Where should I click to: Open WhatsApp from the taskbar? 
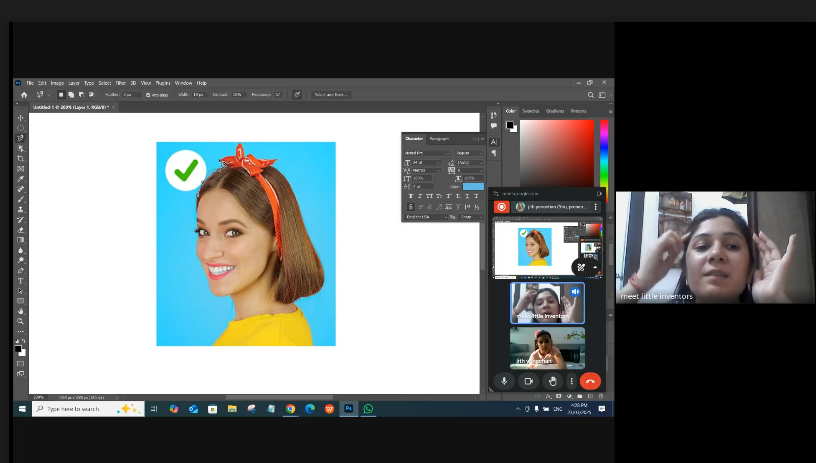click(368, 409)
